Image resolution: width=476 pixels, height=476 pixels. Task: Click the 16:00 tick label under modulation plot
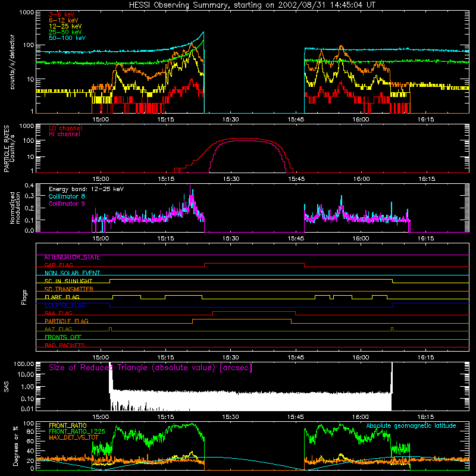(361, 239)
